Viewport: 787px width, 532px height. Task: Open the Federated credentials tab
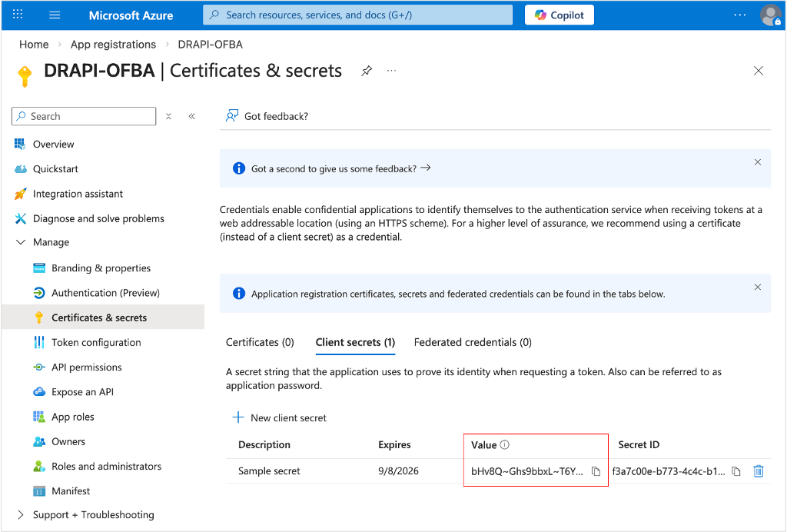pyautogui.click(x=472, y=342)
